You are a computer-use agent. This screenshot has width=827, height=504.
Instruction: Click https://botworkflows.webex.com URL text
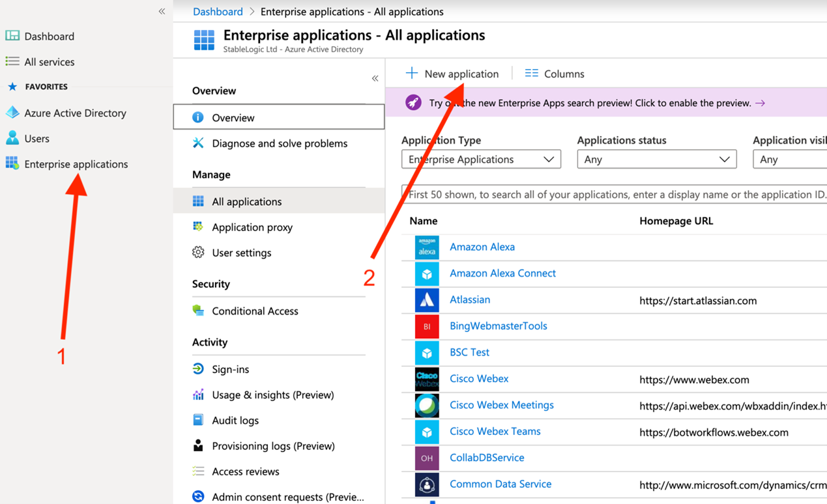click(714, 432)
